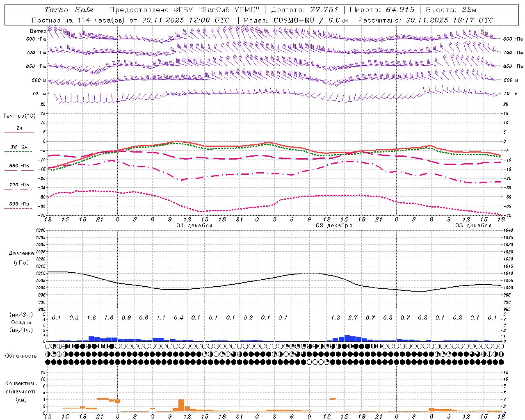Click the '2.7' three-hour precipitation value
525x420 pixels.
click(x=353, y=317)
